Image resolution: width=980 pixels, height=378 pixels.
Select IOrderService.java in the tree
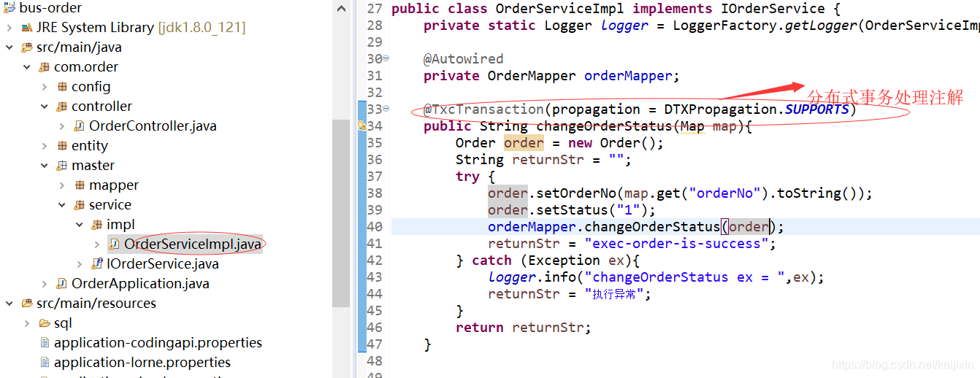[x=162, y=264]
